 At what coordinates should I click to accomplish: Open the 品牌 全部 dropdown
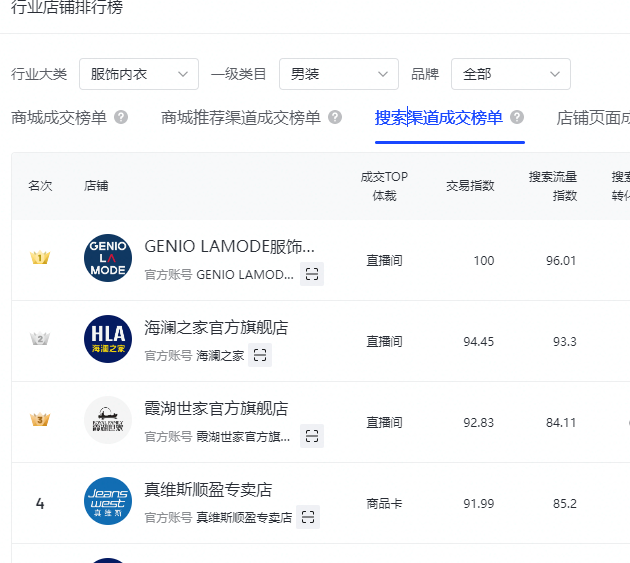pyautogui.click(x=511, y=74)
